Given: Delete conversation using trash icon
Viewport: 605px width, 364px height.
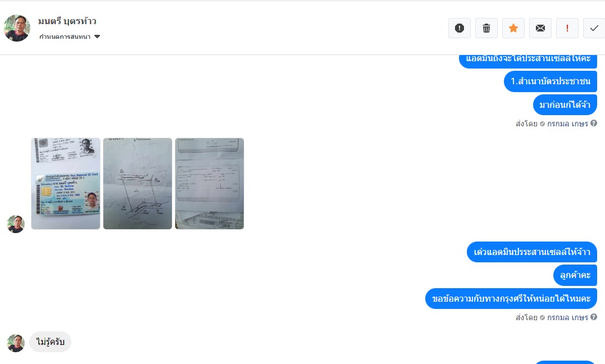Looking at the screenshot, I should (x=486, y=28).
